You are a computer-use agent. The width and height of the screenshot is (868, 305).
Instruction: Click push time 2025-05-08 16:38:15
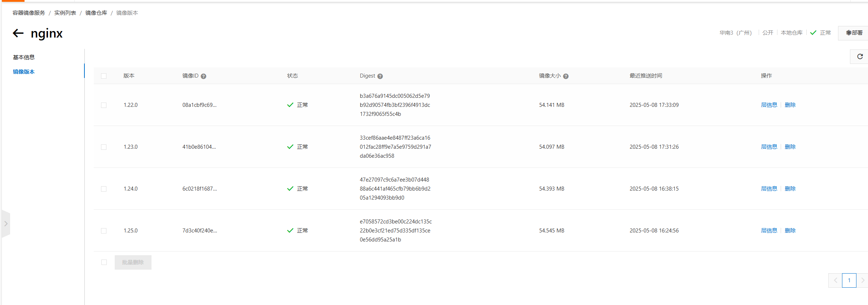click(654, 189)
